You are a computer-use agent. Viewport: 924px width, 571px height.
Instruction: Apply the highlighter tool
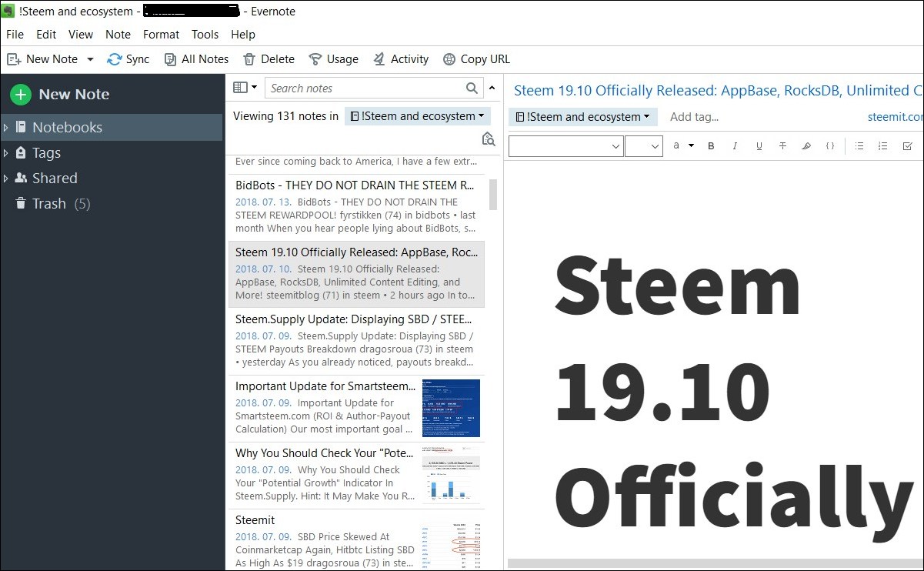(806, 145)
